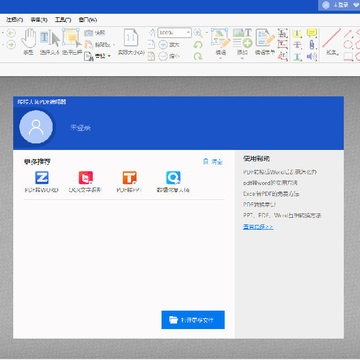Select the callout text tool icon
Screen dimensions: 360x360
coord(283,56)
